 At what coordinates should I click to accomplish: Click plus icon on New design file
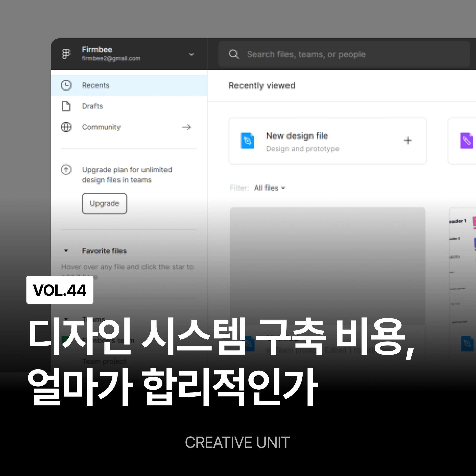click(x=408, y=140)
